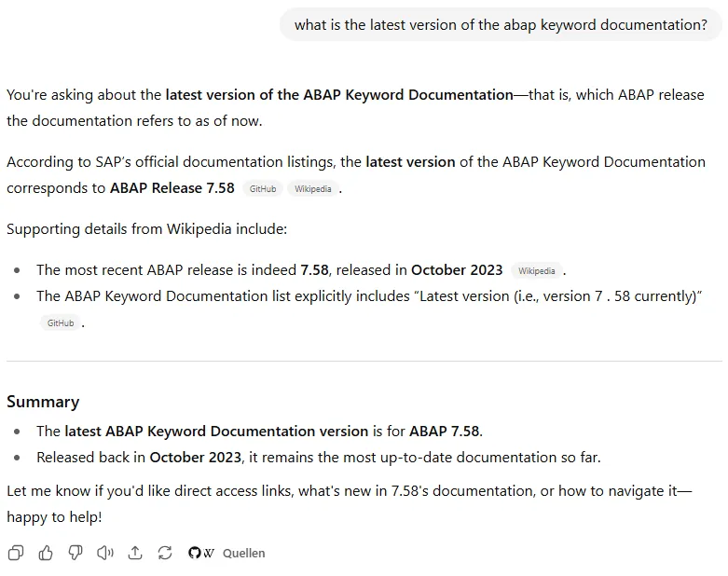Click the bold text ABAP Release 7.58
Screen dimensions: 728x576
pos(172,188)
